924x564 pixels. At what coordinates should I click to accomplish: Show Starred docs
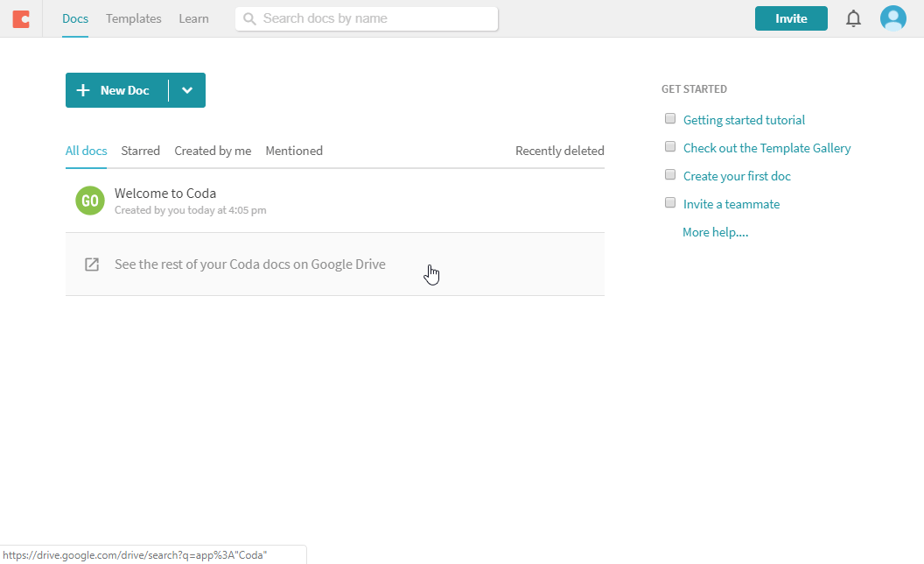tap(140, 151)
